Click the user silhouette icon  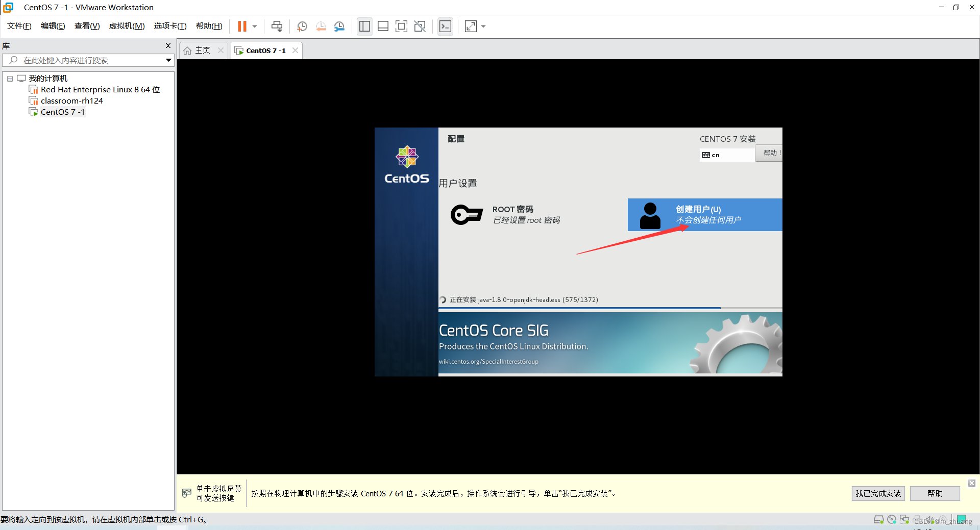tap(650, 215)
